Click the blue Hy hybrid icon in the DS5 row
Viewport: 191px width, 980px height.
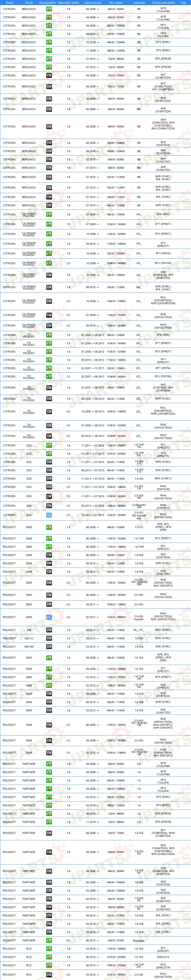pos(49,515)
